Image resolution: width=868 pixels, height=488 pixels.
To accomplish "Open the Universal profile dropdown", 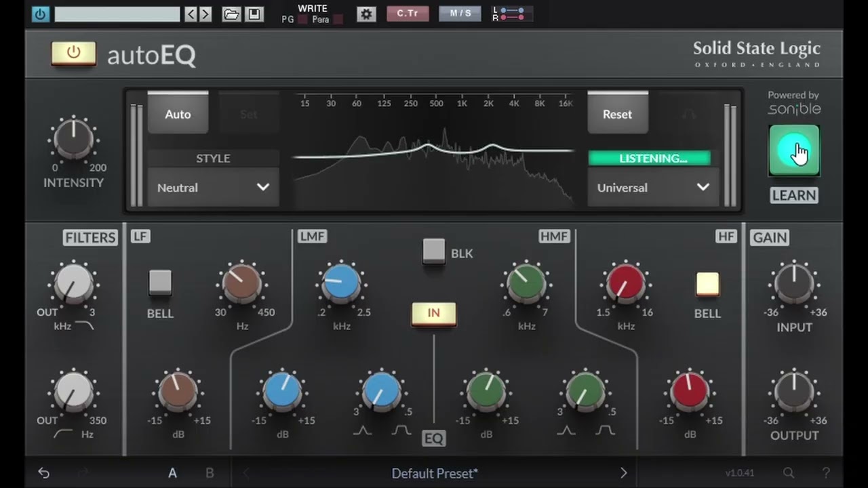I will (x=653, y=188).
